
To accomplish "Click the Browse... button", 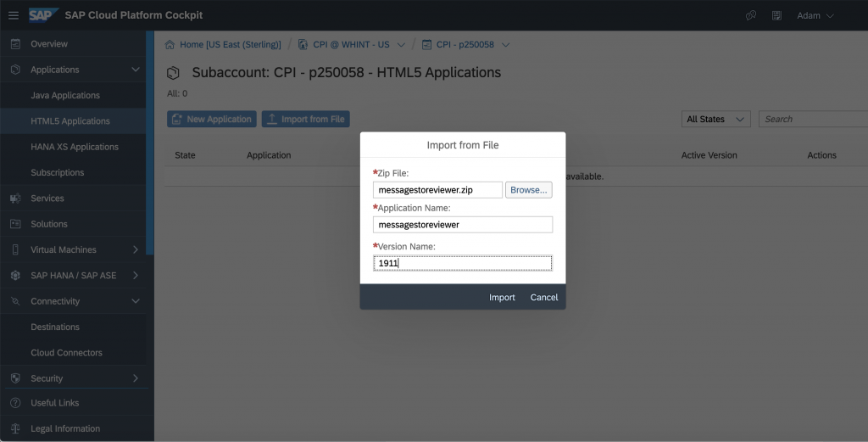I will pyautogui.click(x=529, y=190).
